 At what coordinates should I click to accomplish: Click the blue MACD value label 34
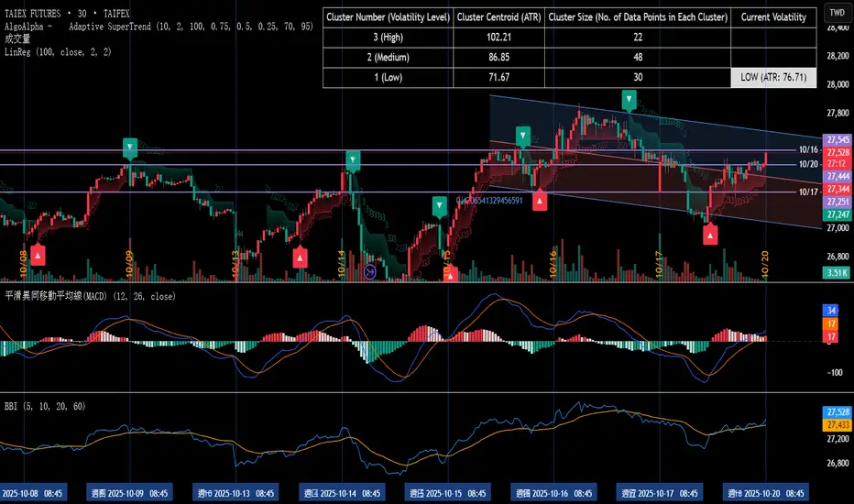point(830,311)
